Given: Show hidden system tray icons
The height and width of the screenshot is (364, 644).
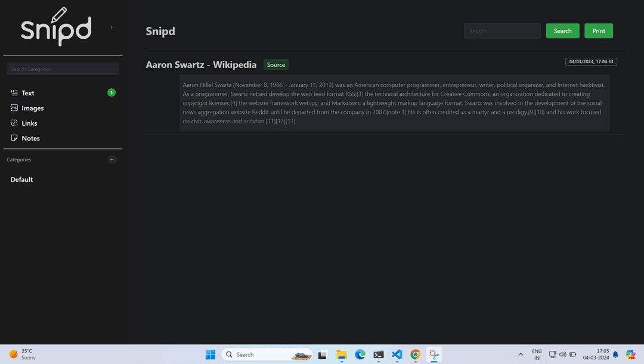Looking at the screenshot, I should pos(521,354).
